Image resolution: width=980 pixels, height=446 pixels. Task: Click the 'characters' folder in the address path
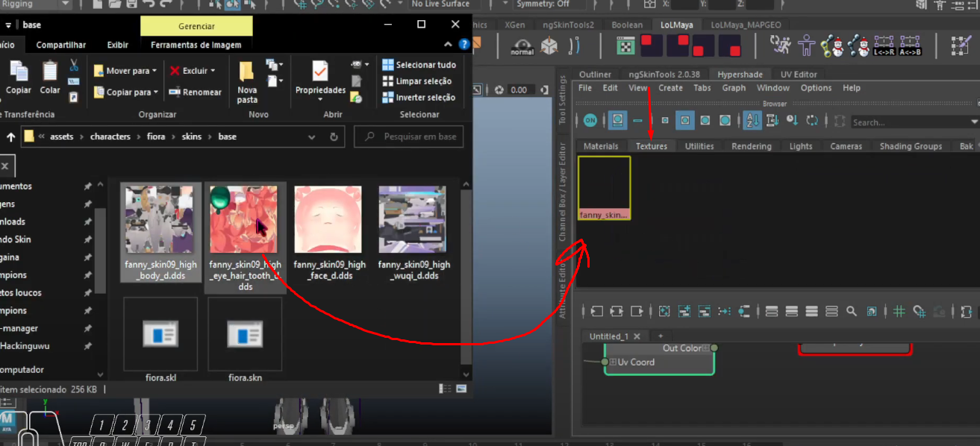tap(110, 137)
